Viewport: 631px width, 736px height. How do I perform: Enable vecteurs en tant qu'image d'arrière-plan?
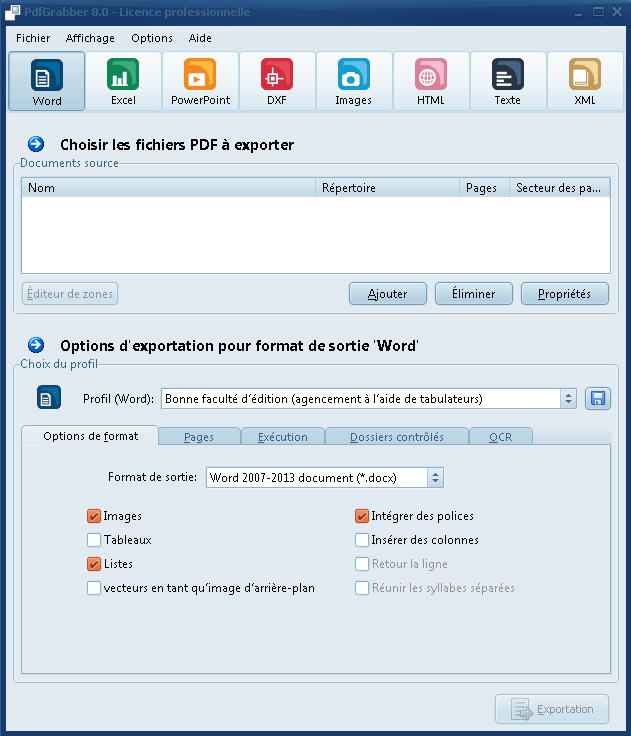[x=94, y=588]
